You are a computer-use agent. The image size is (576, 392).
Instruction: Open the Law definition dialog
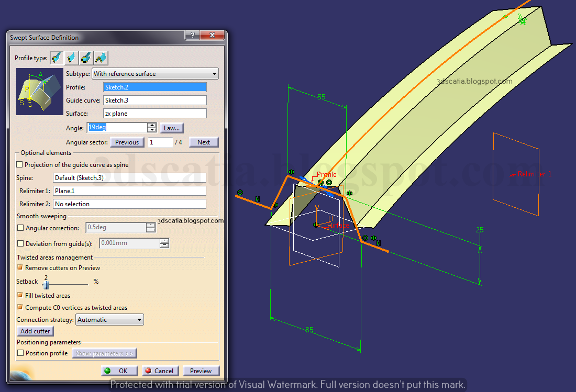coord(172,127)
